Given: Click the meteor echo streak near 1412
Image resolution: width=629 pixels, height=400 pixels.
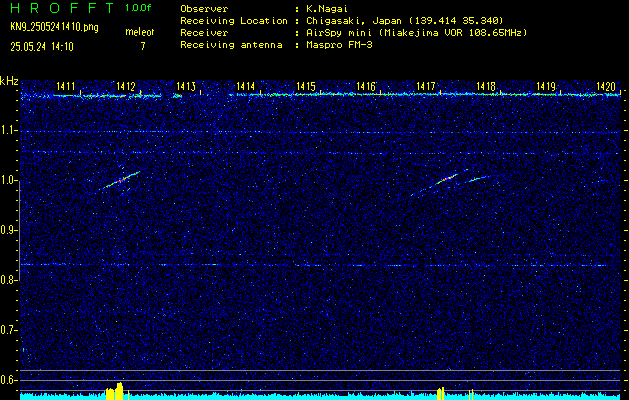Looking at the screenshot, I should tap(120, 181).
